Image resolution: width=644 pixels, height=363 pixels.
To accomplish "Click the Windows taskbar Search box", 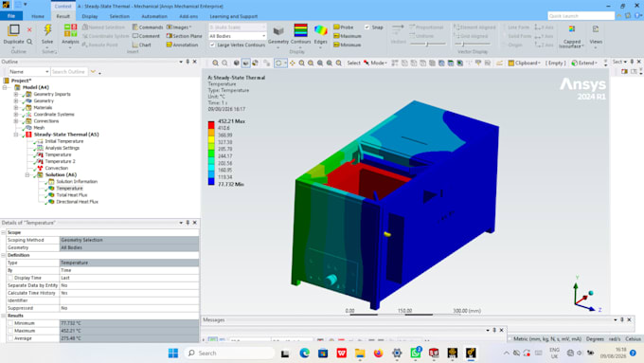I will pos(230,354).
